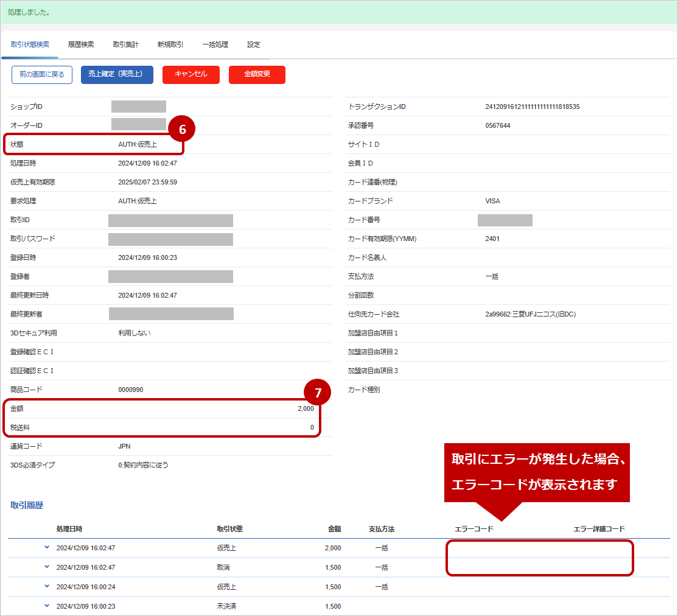Click the トランザクションID value
Image resolution: width=678 pixels, height=616 pixels.
[532, 107]
